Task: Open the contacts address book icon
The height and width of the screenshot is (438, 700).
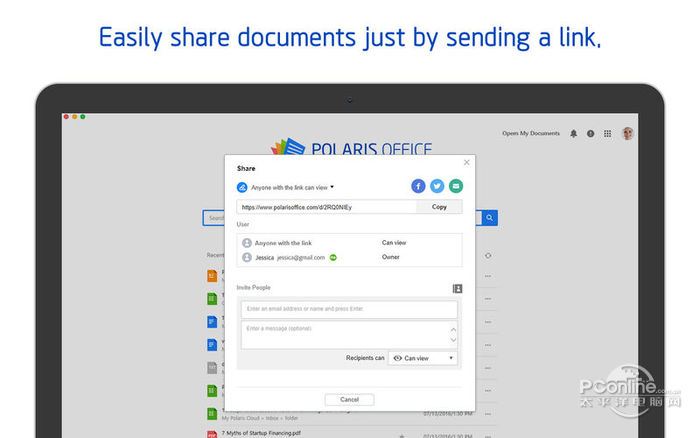Action: pyautogui.click(x=457, y=288)
